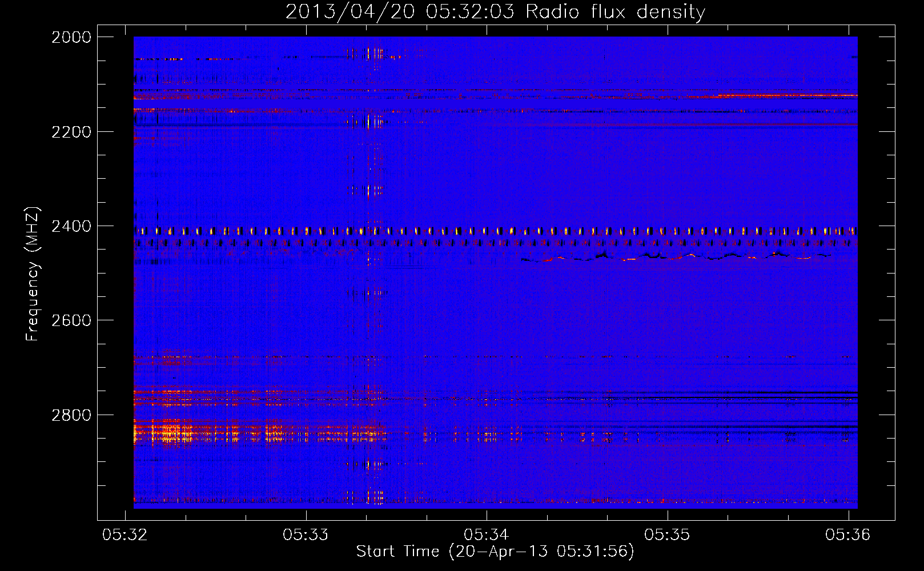This screenshot has width=924, height=571.
Task: Click the 05:32 time tick label
Action: 124,534
